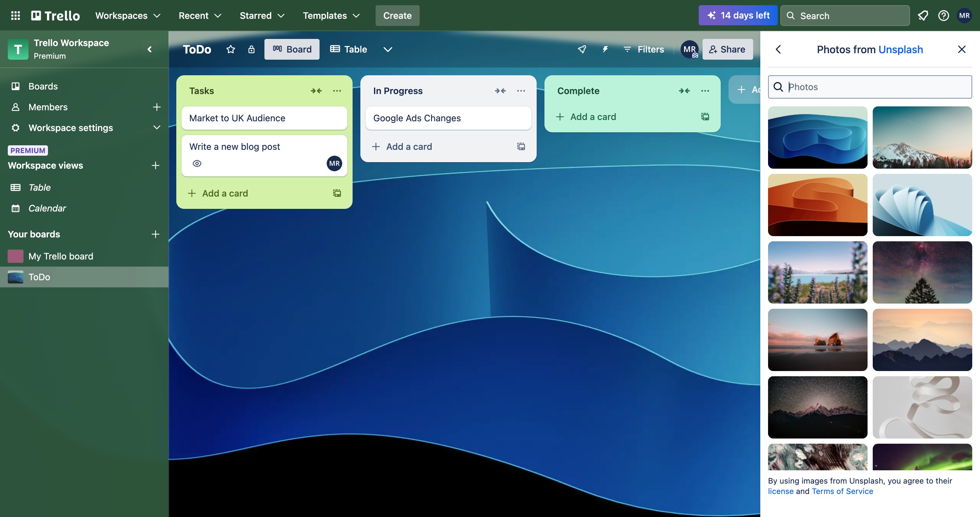The height and width of the screenshot is (517, 980).
Task: Collapse the In Progress list
Action: (500, 90)
